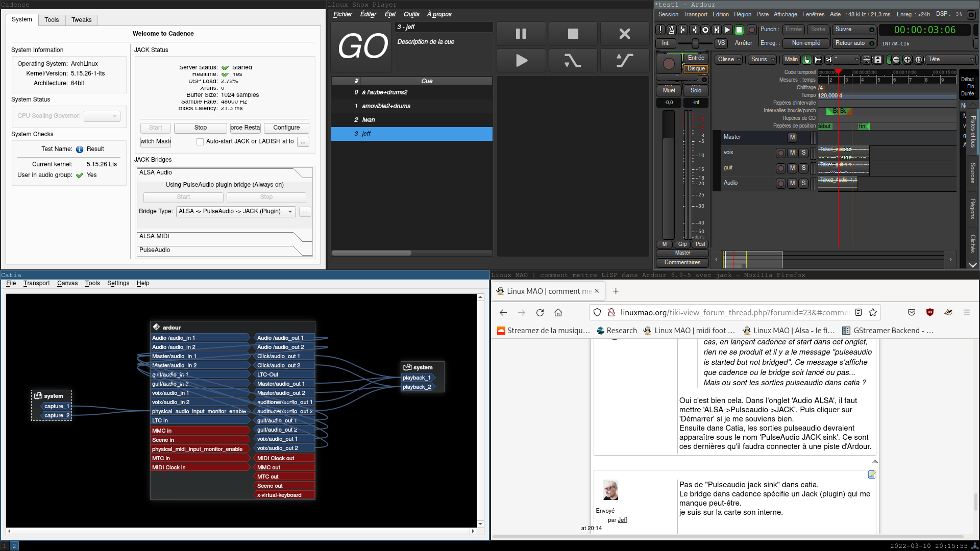Screen dimensions: 980x551
Task: Open the Bridge Type dropdown in Cadence
Action: point(236,212)
